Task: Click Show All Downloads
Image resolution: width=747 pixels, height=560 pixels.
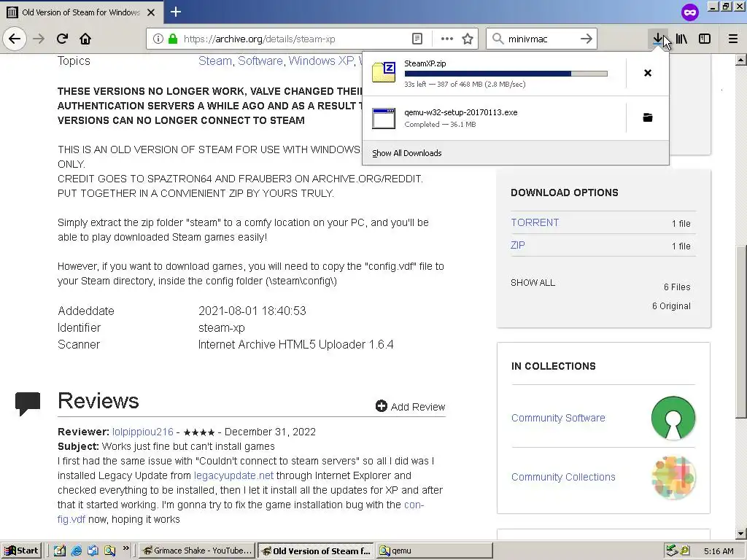Action: pyautogui.click(x=407, y=153)
